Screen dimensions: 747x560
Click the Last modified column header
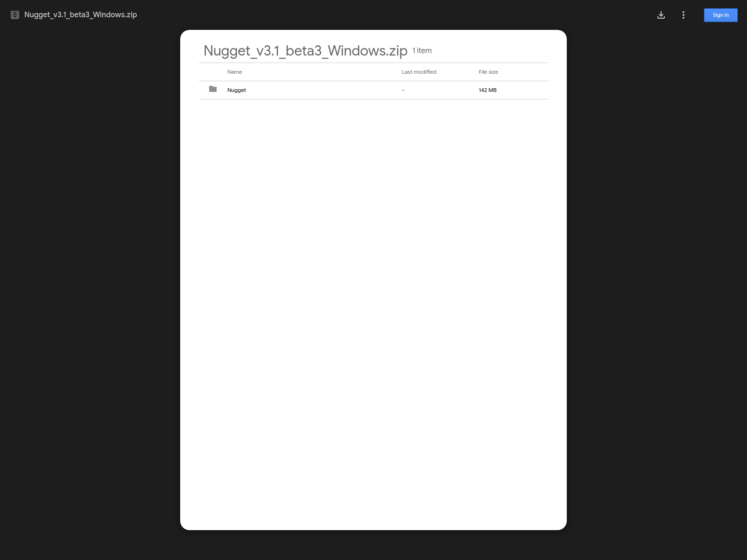point(419,72)
